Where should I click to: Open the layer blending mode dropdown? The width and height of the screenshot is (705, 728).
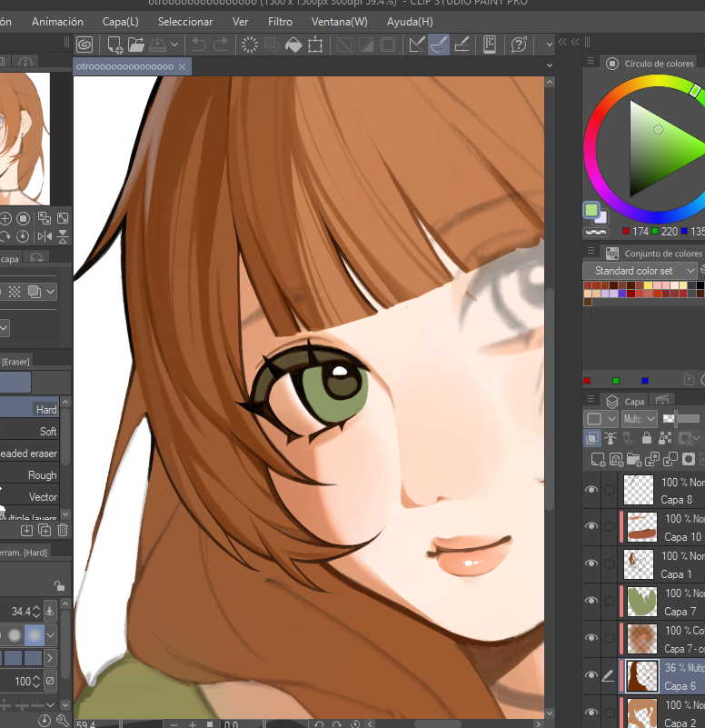pyautogui.click(x=639, y=419)
